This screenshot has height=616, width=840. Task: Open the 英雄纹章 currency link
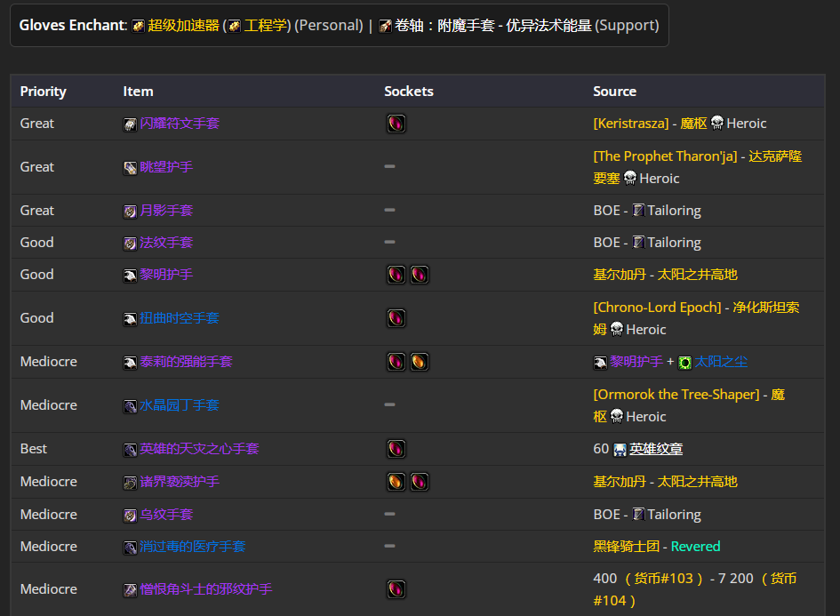click(x=656, y=449)
